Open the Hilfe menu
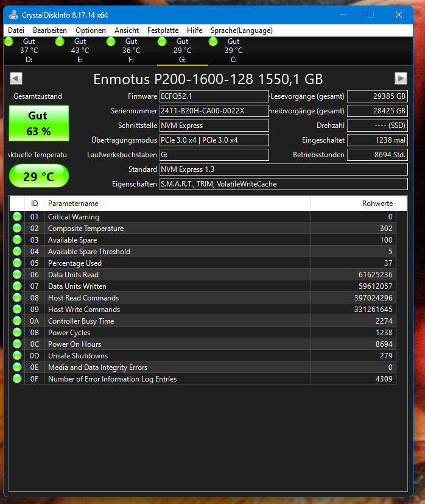This screenshot has height=504, width=425. pyautogui.click(x=194, y=30)
